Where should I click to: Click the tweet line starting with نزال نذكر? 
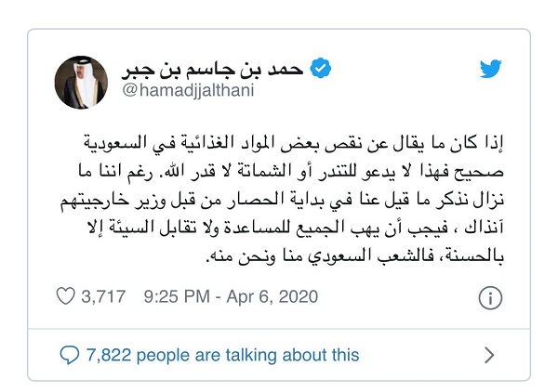point(282,200)
